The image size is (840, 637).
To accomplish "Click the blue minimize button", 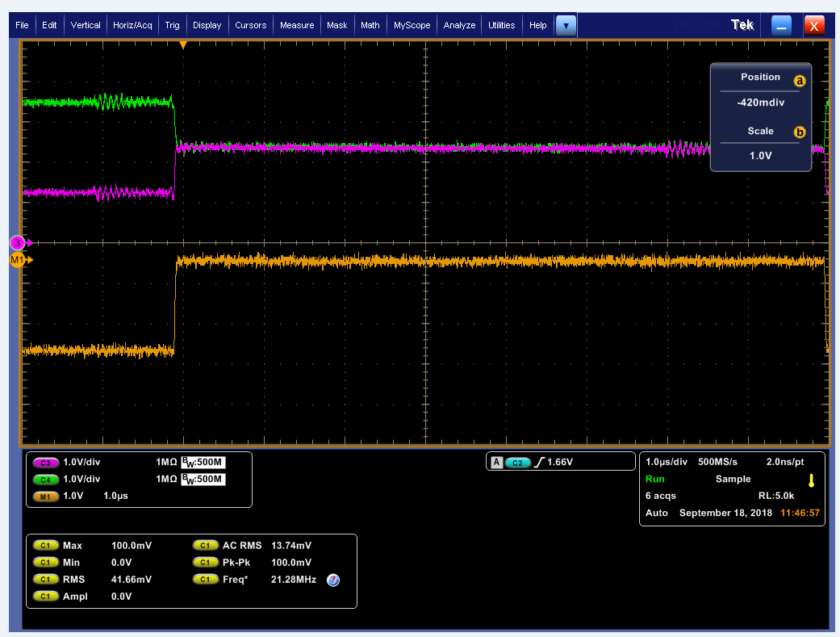I will 781,25.
